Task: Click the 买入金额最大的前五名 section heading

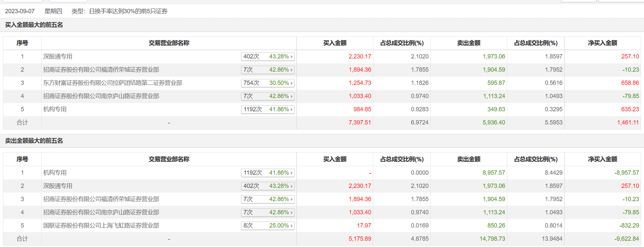Action: 34,25
